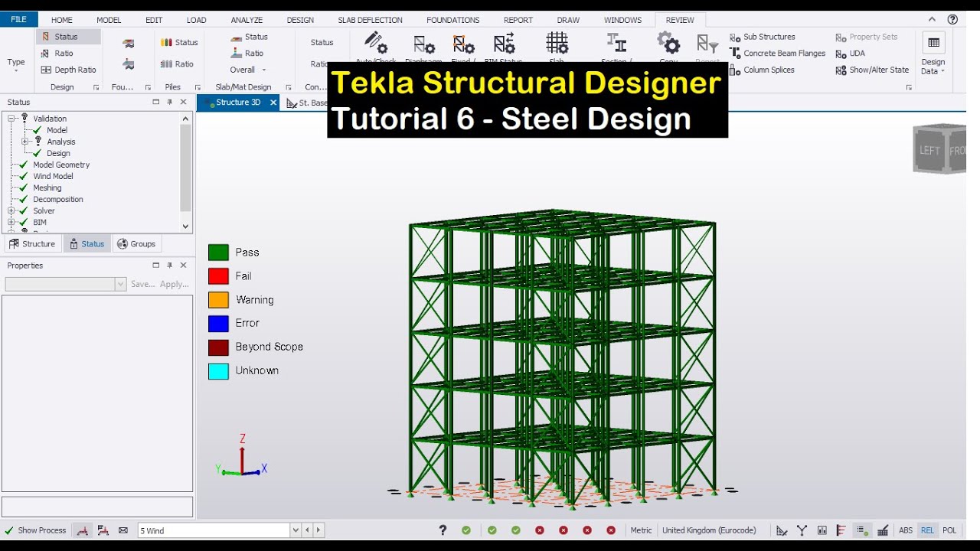The width and height of the screenshot is (980, 551).
Task: Expand the Analysis tree node
Action: pos(25,142)
